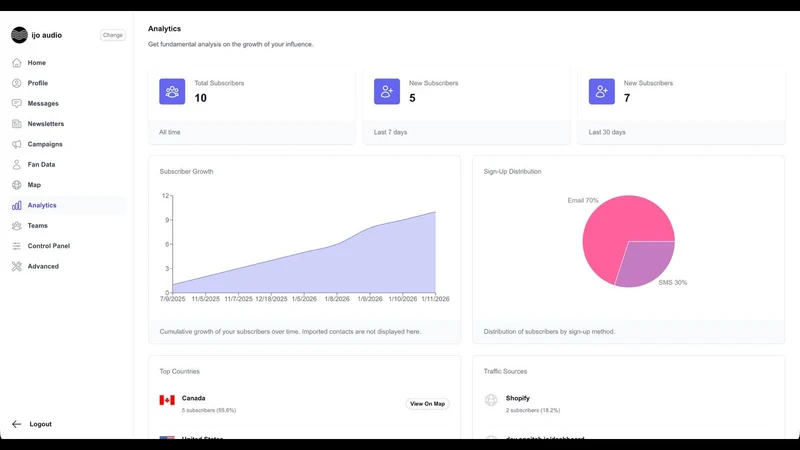Screen dimensions: 800x450
Task: Click the 7/9/2025 axis date label
Action: tap(172, 299)
